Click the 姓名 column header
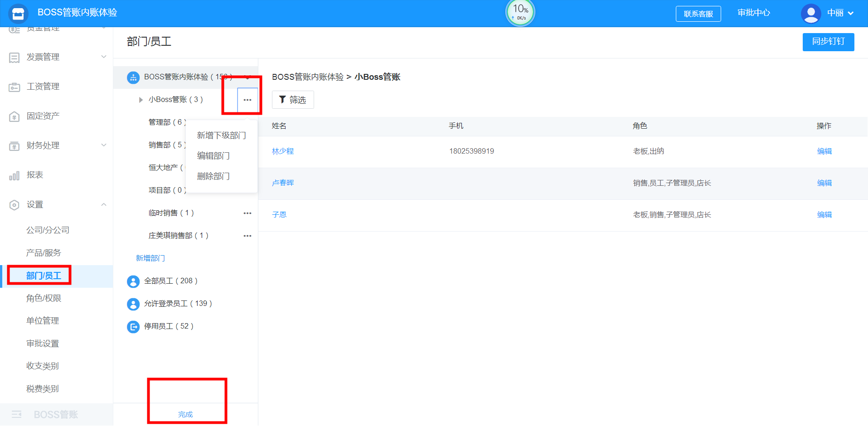Image resolution: width=868 pixels, height=426 pixels. 279,126
